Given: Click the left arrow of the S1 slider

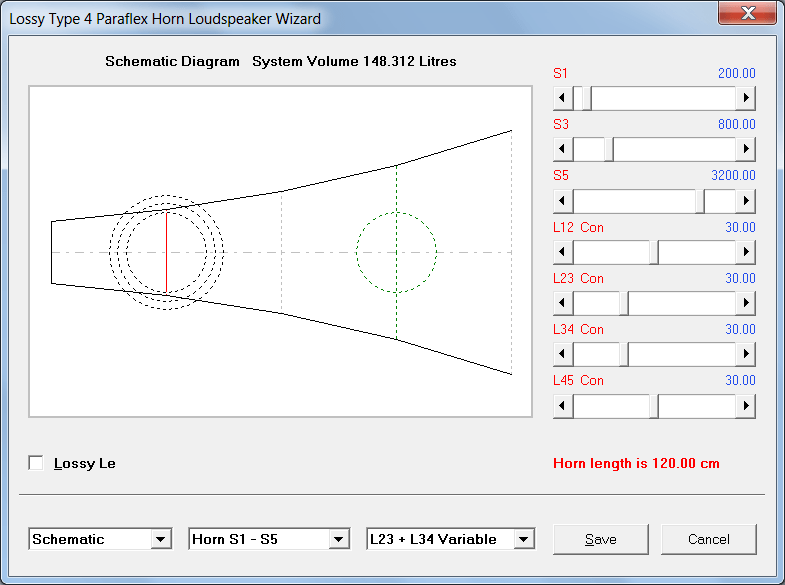Looking at the screenshot, I should point(563,98).
